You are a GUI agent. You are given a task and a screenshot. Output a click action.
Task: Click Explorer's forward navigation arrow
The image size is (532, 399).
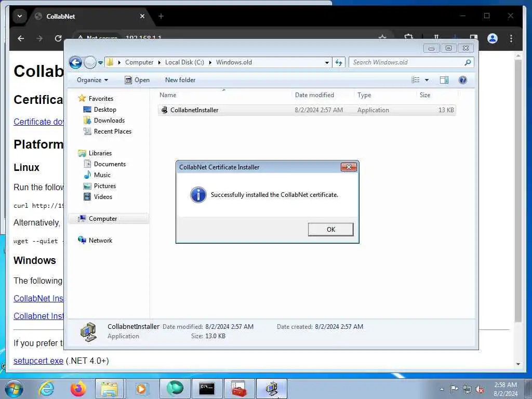click(90, 62)
